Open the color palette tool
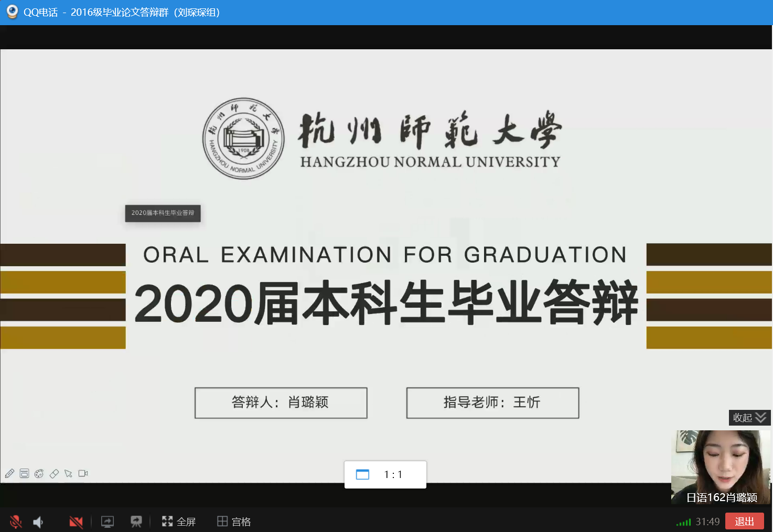Screen dimensions: 773x532 point(39,474)
